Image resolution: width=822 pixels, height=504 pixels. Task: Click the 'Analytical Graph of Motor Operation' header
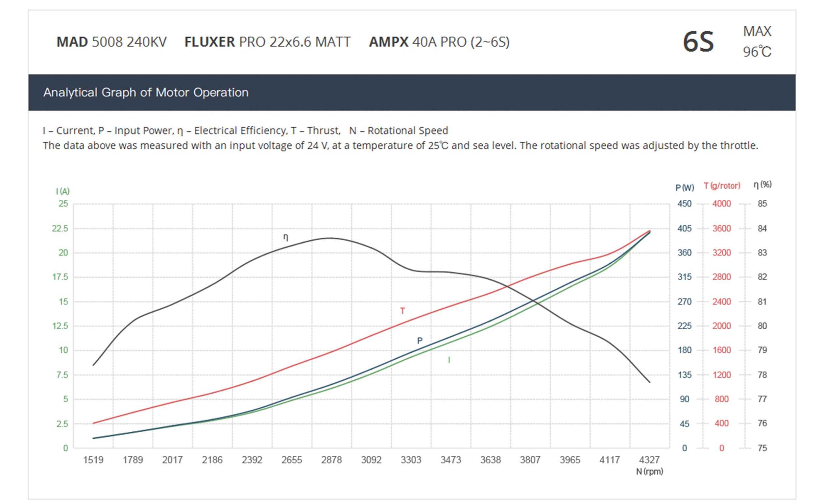tap(146, 92)
